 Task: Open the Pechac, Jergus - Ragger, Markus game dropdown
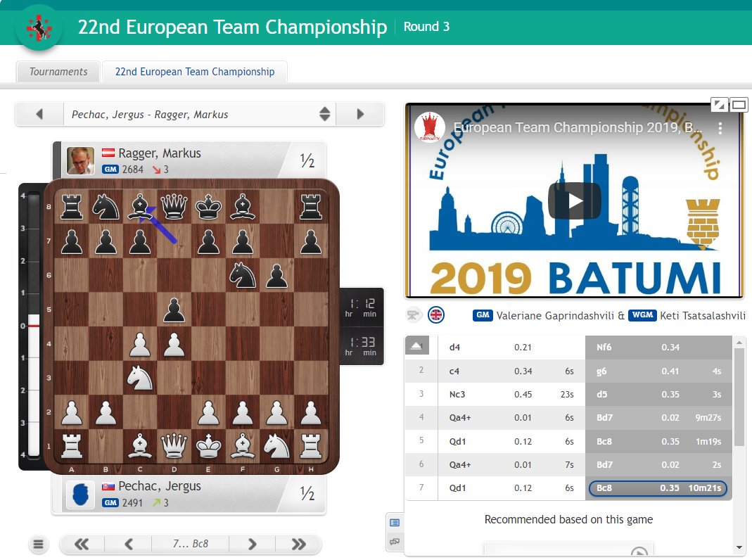coord(200,114)
